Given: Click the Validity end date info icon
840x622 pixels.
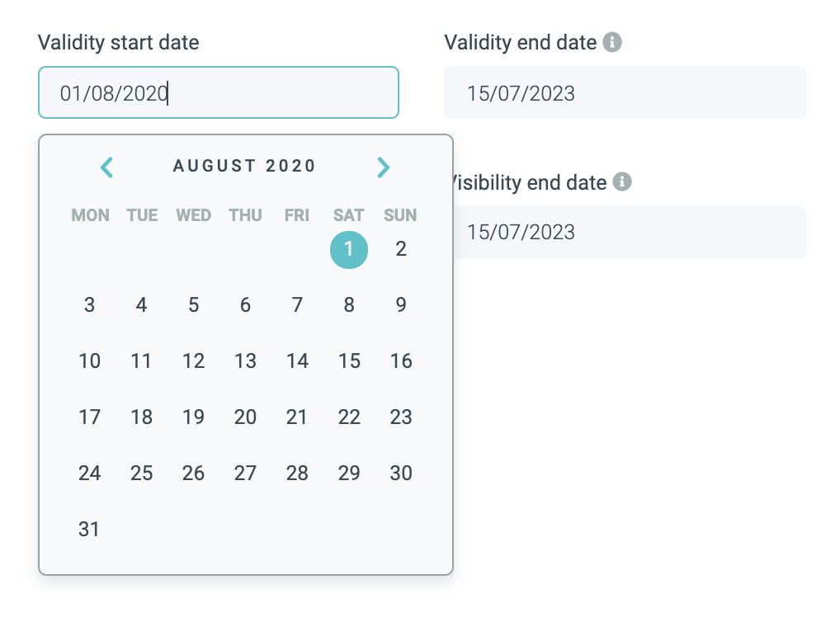Looking at the screenshot, I should click(x=611, y=42).
